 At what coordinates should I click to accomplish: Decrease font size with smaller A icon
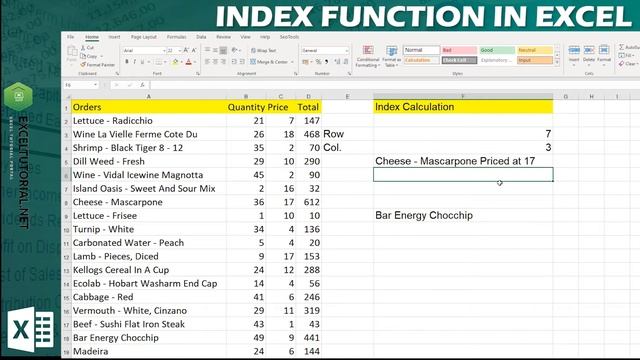click(194, 50)
